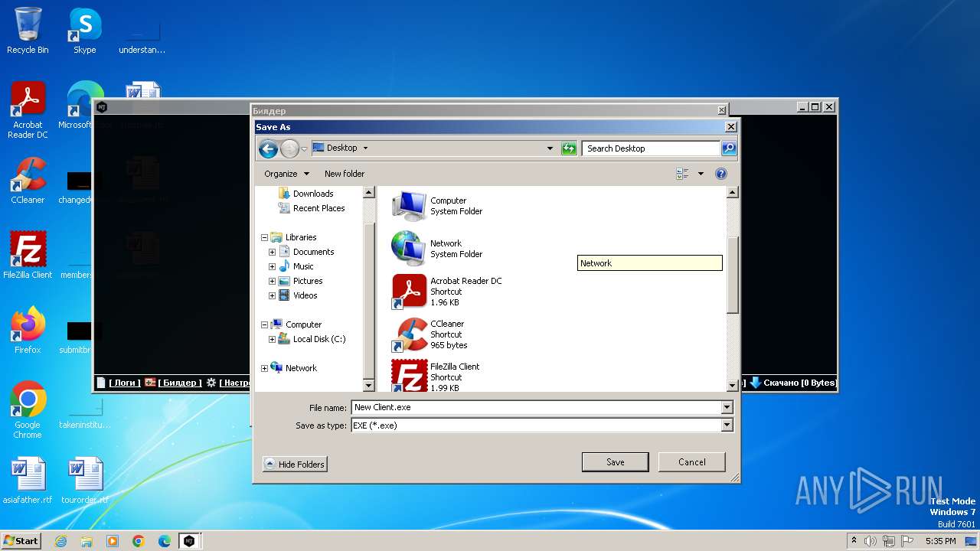The image size is (980, 551).
Task: Expand the Pictures library node
Action: pos(272,281)
